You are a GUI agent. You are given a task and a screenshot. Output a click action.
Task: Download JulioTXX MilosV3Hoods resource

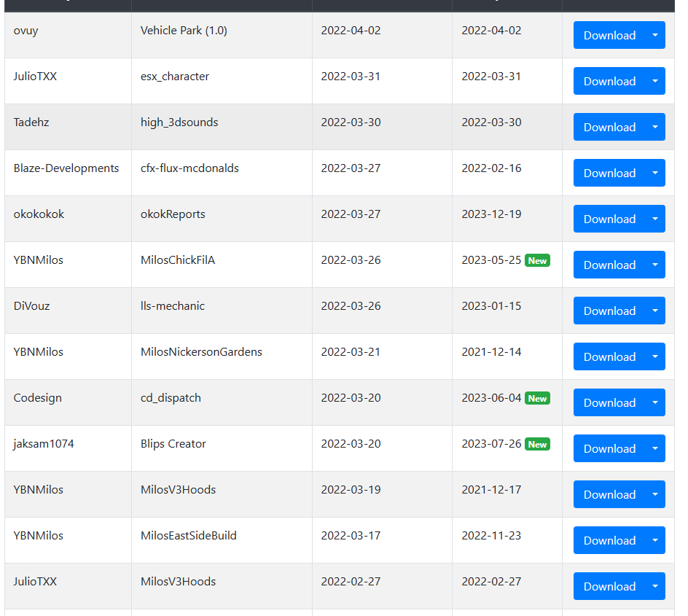click(609, 586)
